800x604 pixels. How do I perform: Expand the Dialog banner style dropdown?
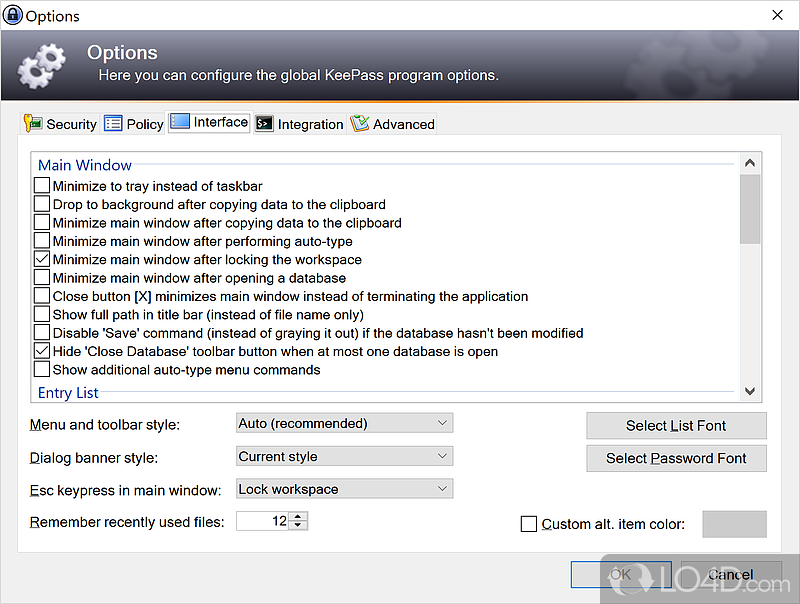tap(344, 456)
